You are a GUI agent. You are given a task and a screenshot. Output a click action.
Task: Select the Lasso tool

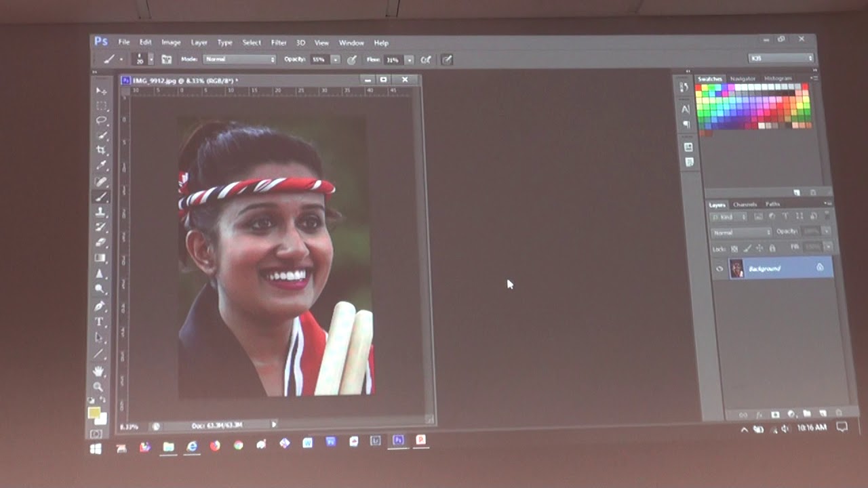(x=101, y=121)
